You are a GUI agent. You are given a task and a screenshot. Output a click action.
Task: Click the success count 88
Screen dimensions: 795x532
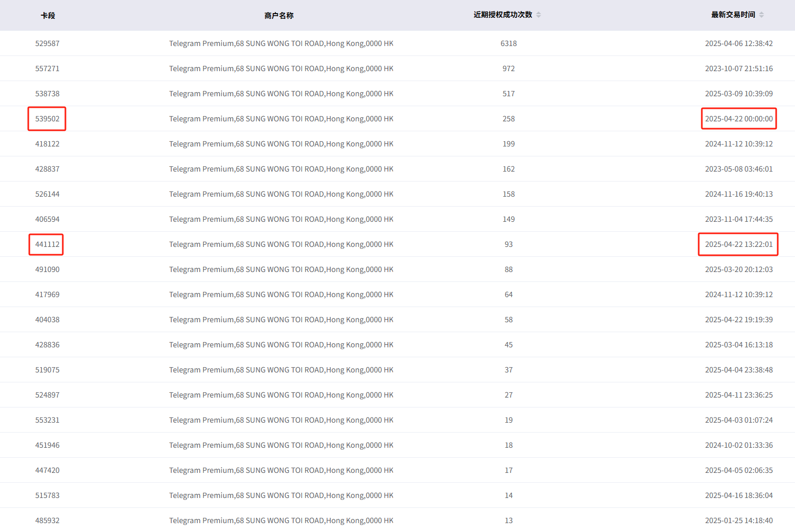point(509,269)
